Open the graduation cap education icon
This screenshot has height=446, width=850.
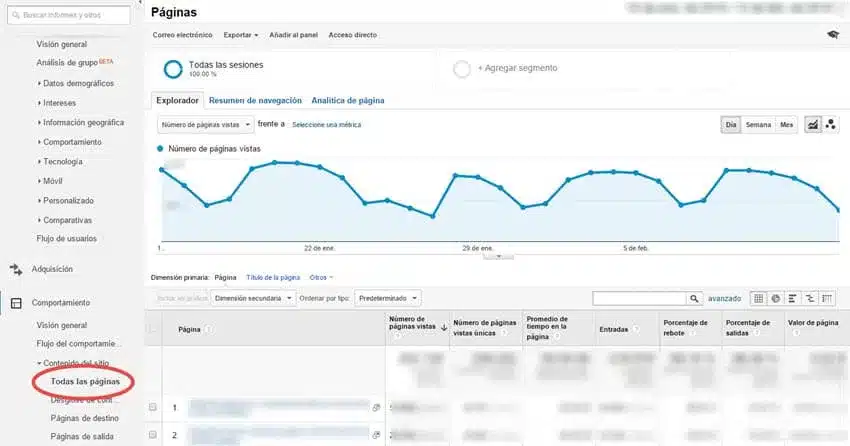click(x=833, y=35)
